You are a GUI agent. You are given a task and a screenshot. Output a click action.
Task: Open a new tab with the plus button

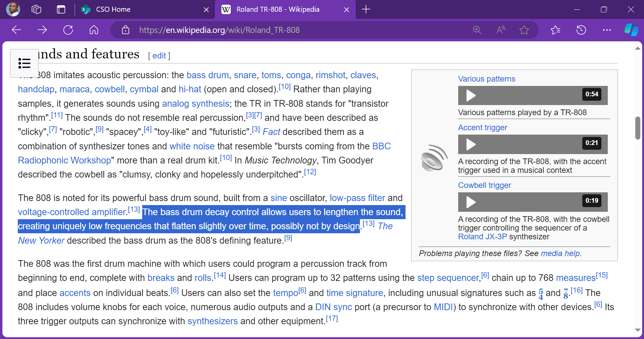point(366,9)
